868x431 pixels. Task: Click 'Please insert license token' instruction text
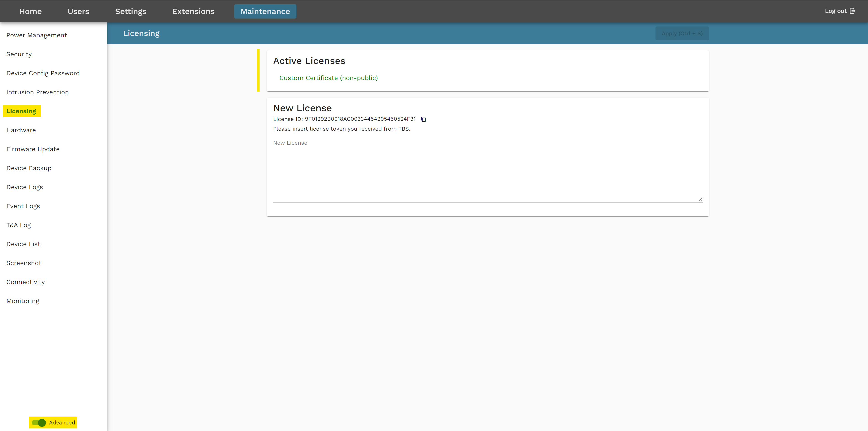click(342, 129)
